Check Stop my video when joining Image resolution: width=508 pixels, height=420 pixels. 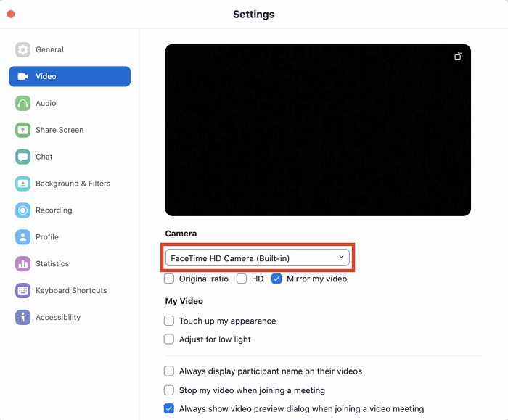tap(169, 390)
